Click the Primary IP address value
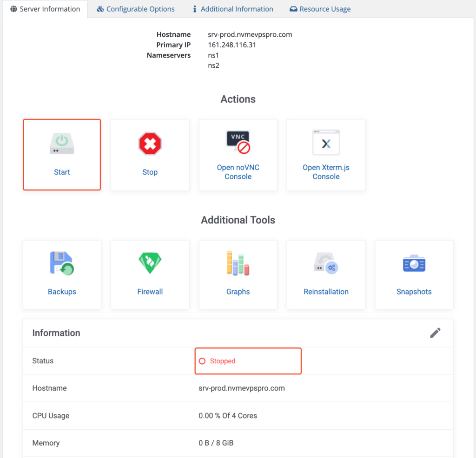 232,45
